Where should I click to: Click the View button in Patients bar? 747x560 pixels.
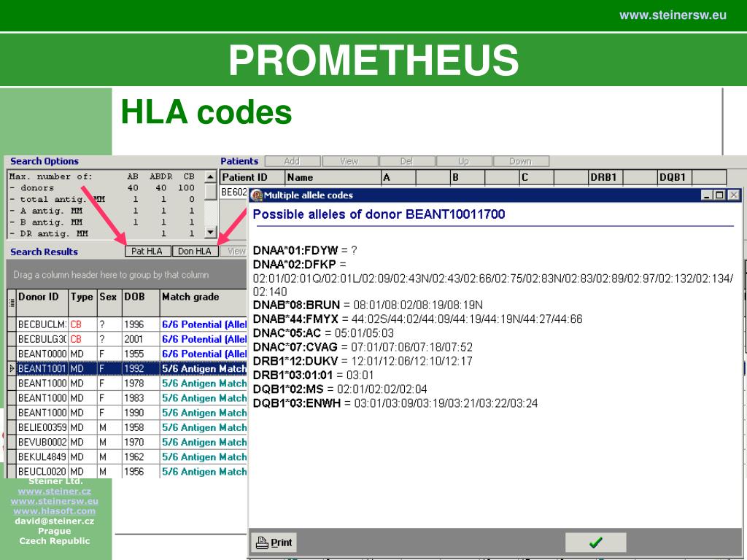tap(349, 161)
